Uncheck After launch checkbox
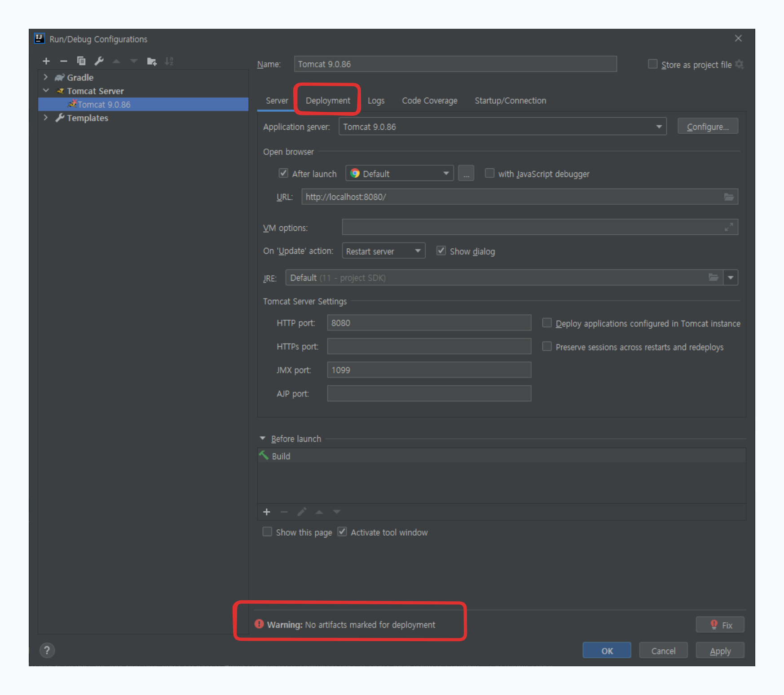The width and height of the screenshot is (784, 695). (283, 173)
